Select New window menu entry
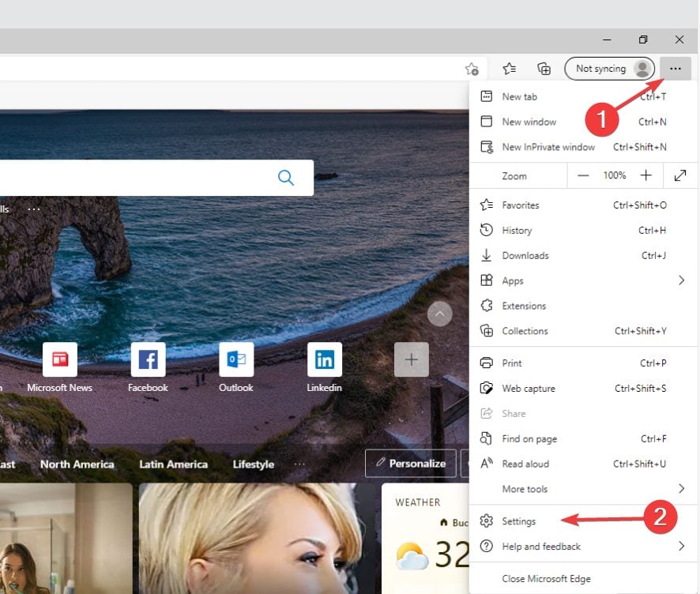 pos(582,122)
